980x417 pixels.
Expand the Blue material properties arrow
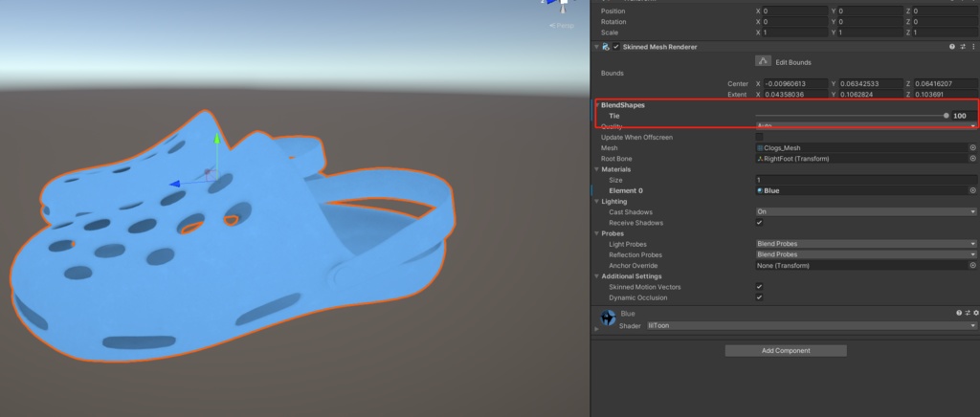point(596,328)
